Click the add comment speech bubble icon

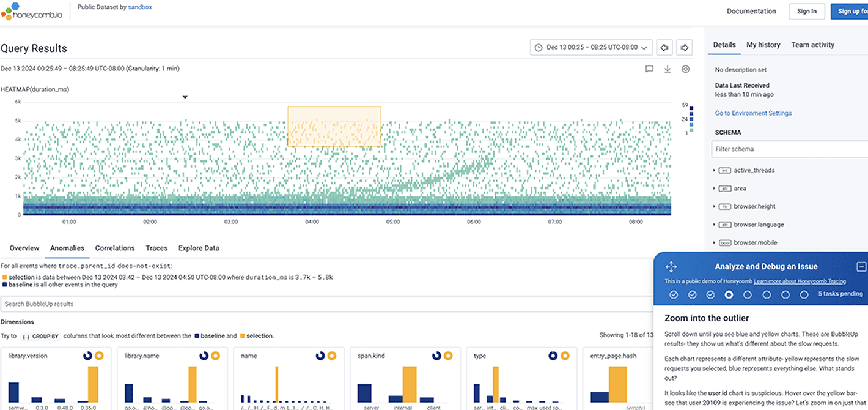point(649,69)
